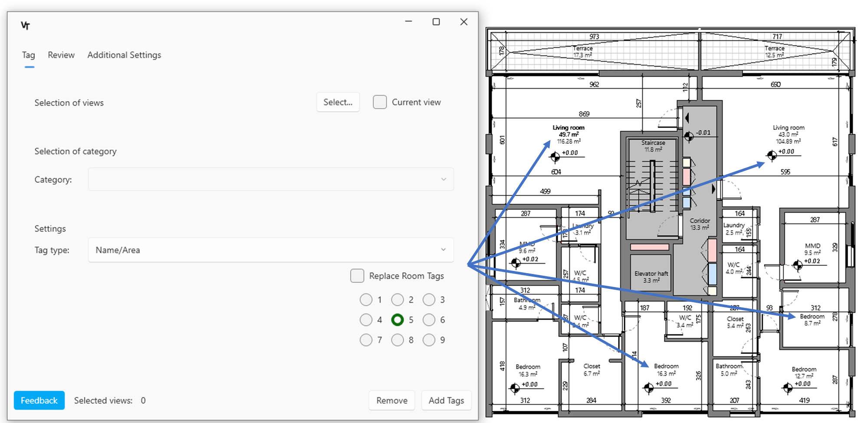This screenshot has height=423, width=868.
Task: Select tag position radio button 7
Action: [x=366, y=340]
